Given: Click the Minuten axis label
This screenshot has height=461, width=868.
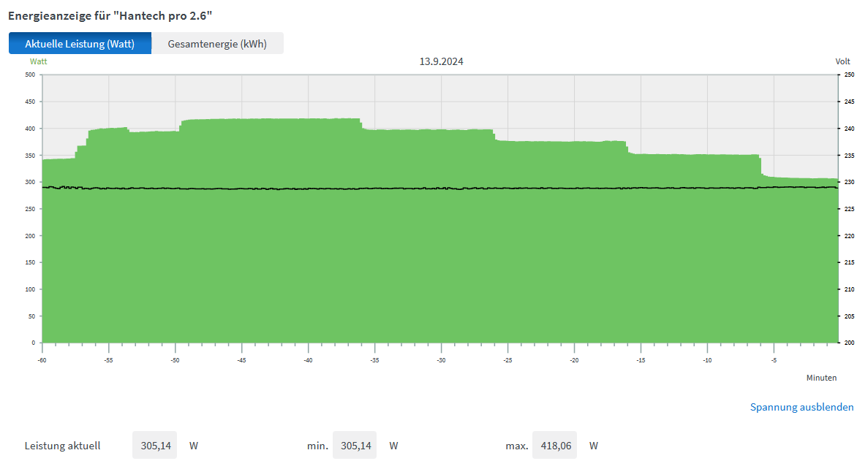Looking at the screenshot, I should click(821, 378).
